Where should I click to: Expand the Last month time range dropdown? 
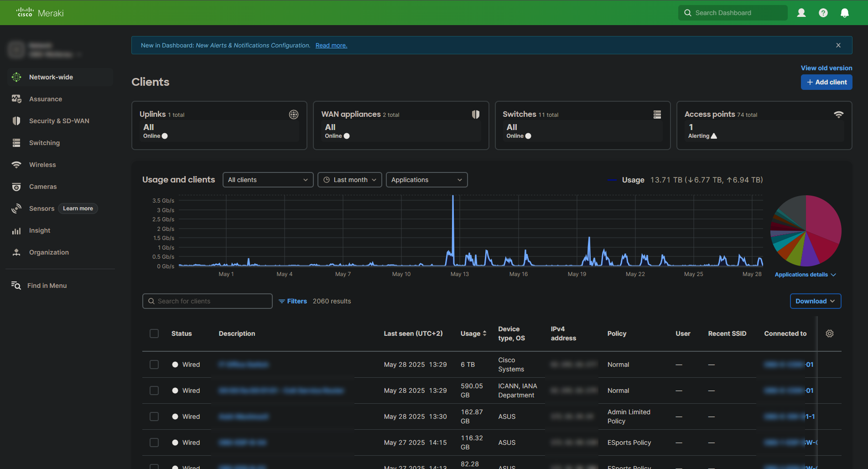pos(350,180)
